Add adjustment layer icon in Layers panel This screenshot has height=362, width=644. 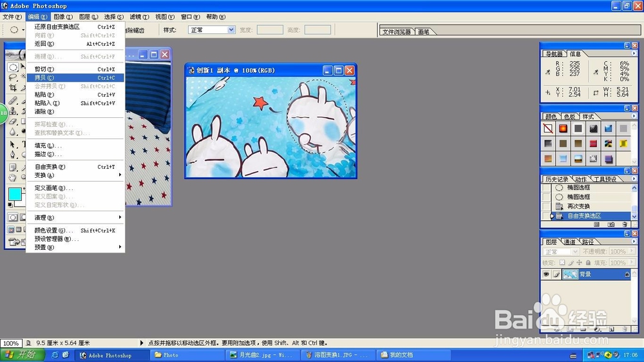coord(597,330)
